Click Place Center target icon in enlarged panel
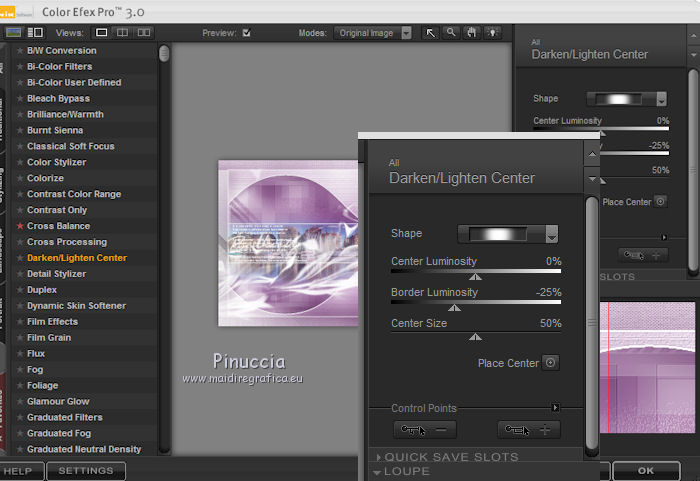The image size is (700, 481). [x=550, y=363]
